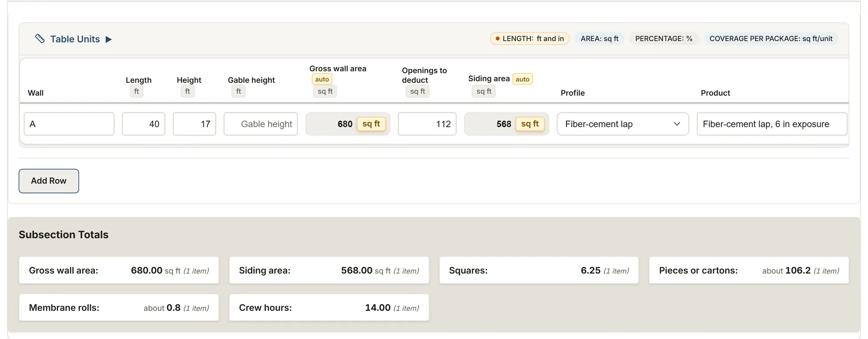Screen dimensions: 868x339
Task: Click the computed gross wall area value 680
Action: [345, 124]
